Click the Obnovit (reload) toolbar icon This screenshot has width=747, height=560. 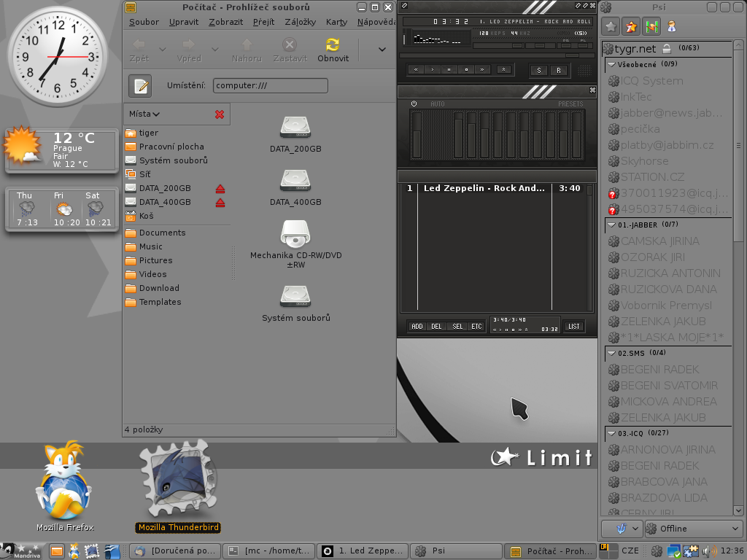pyautogui.click(x=333, y=46)
